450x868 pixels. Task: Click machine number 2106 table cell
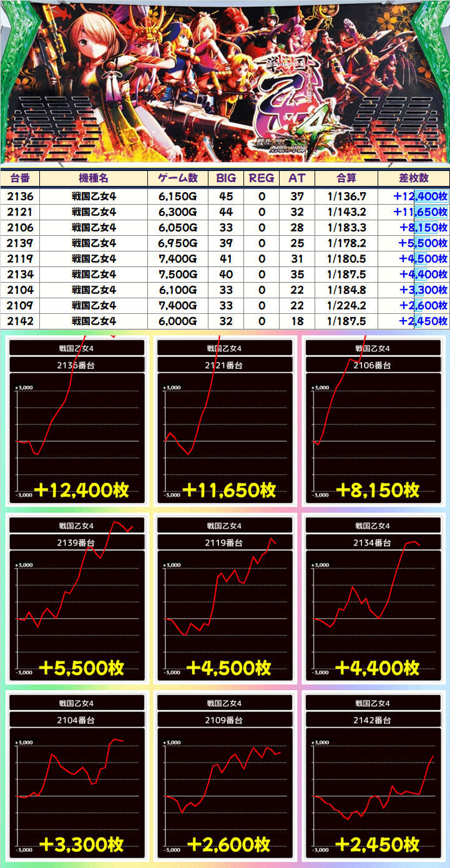20,228
